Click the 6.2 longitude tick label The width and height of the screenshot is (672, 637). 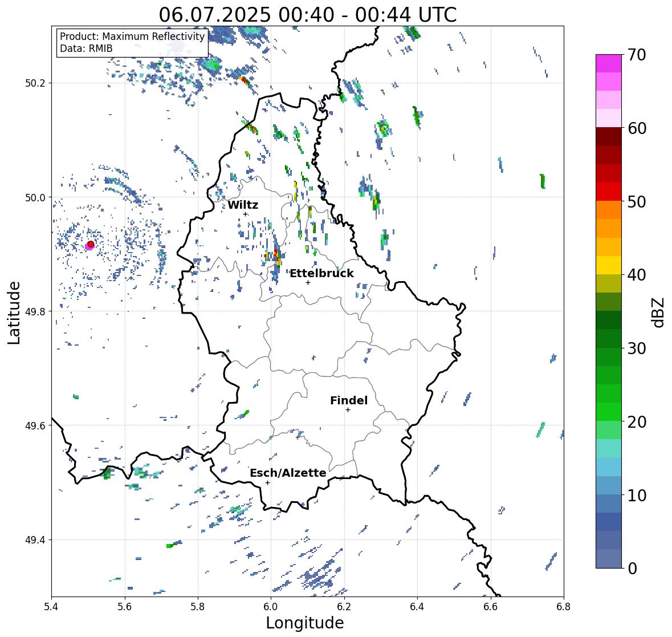pyautogui.click(x=344, y=607)
